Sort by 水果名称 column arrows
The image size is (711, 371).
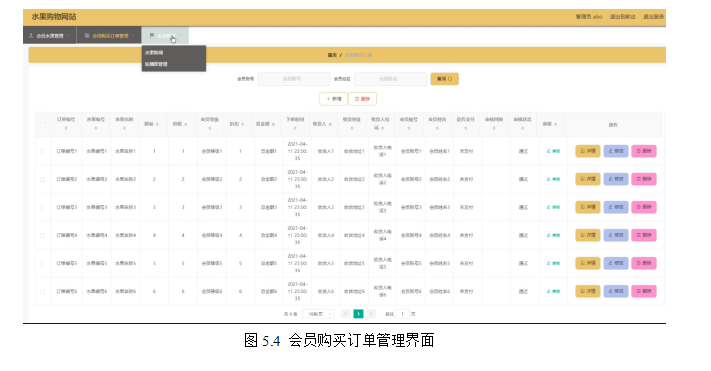124,129
